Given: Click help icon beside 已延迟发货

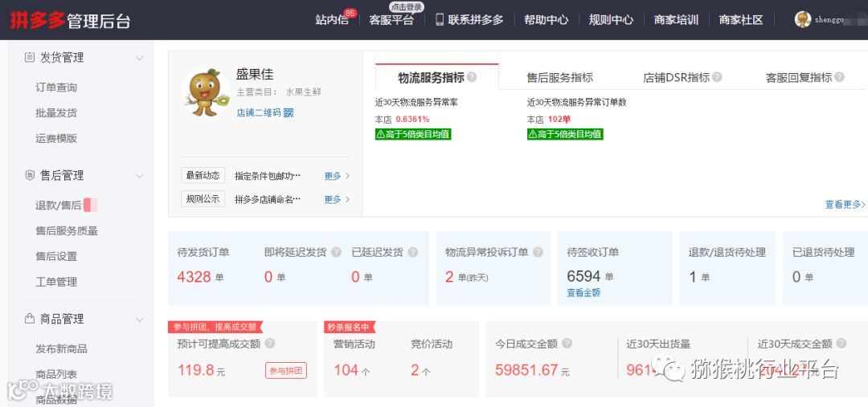Looking at the screenshot, I should click(x=412, y=252).
